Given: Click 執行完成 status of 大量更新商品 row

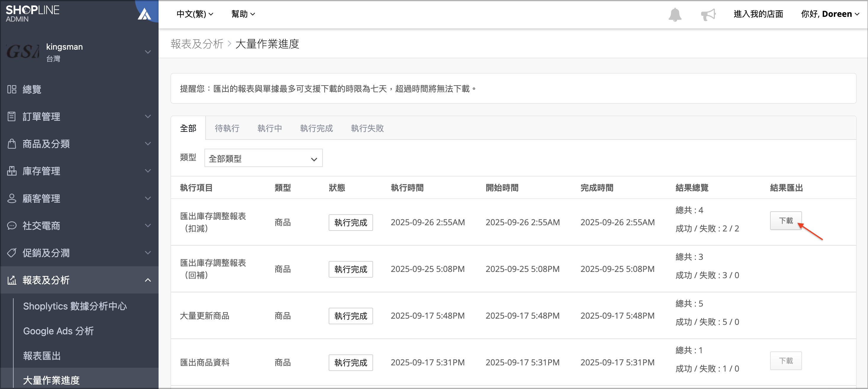Looking at the screenshot, I should pyautogui.click(x=351, y=316).
